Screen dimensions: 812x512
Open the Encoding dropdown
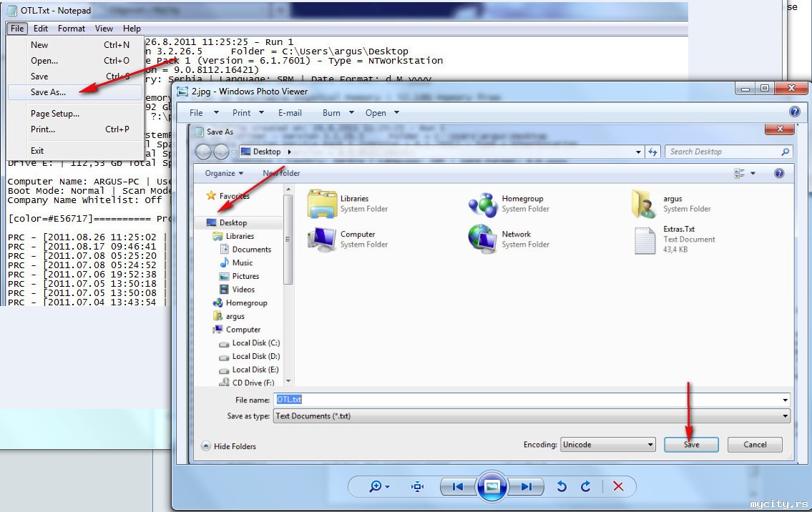click(x=608, y=445)
